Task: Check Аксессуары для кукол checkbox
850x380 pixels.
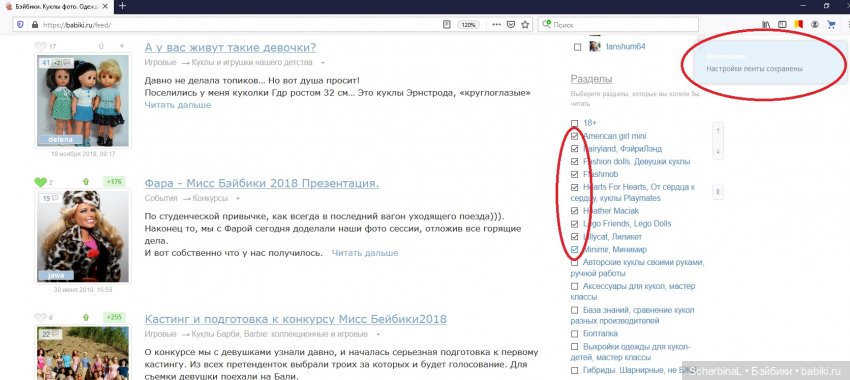Action: click(575, 286)
